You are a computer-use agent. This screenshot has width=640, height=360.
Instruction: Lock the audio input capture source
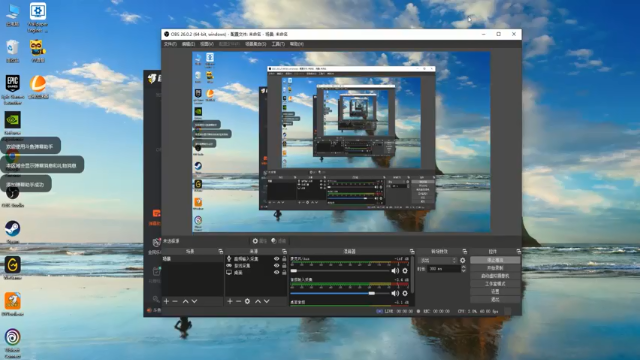(x=284, y=259)
